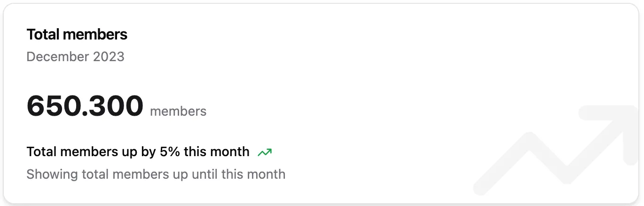The width and height of the screenshot is (644, 206).
Task: Click the gray members unit label
Action: tap(178, 111)
